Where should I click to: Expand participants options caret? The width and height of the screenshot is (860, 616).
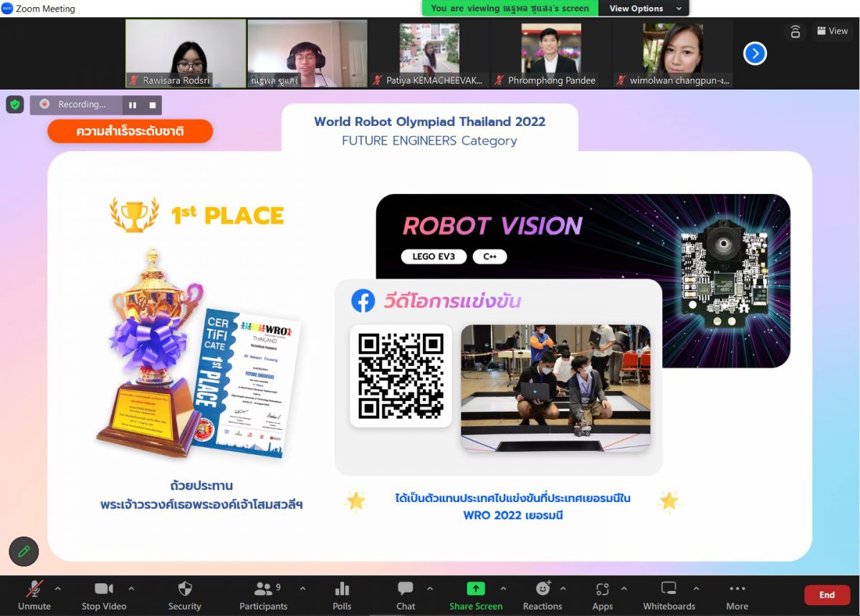pyautogui.click(x=302, y=589)
